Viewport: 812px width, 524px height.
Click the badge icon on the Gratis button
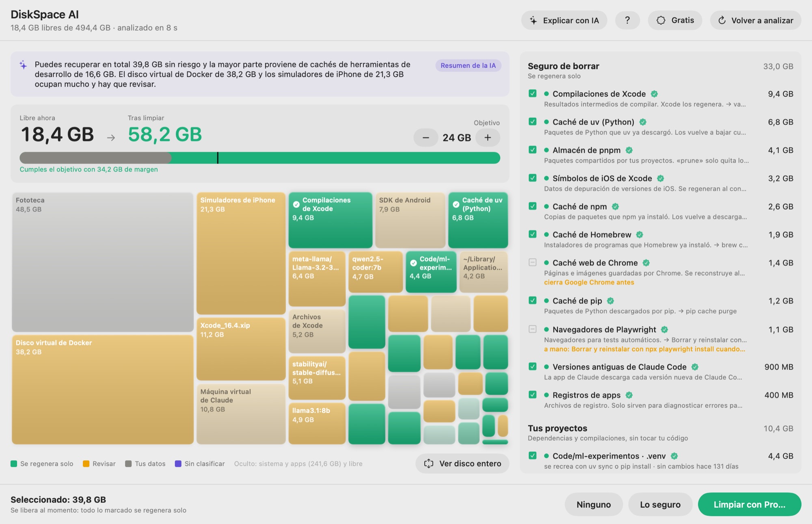coord(661,20)
